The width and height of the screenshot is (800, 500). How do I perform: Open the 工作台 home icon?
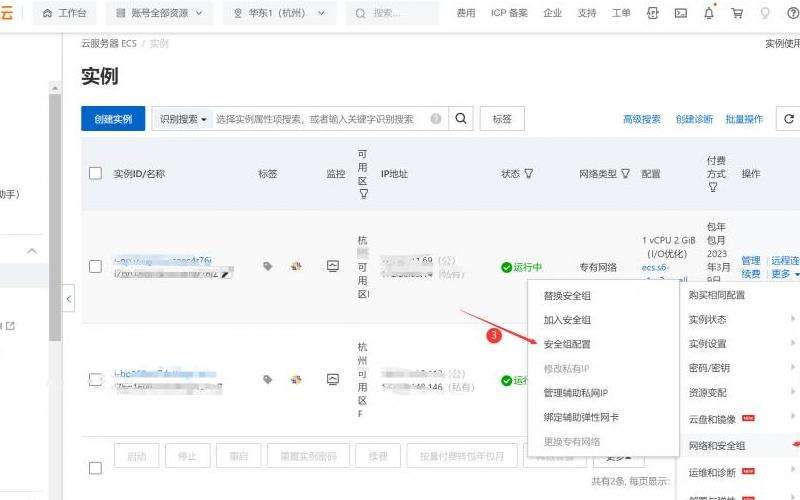tap(47, 13)
